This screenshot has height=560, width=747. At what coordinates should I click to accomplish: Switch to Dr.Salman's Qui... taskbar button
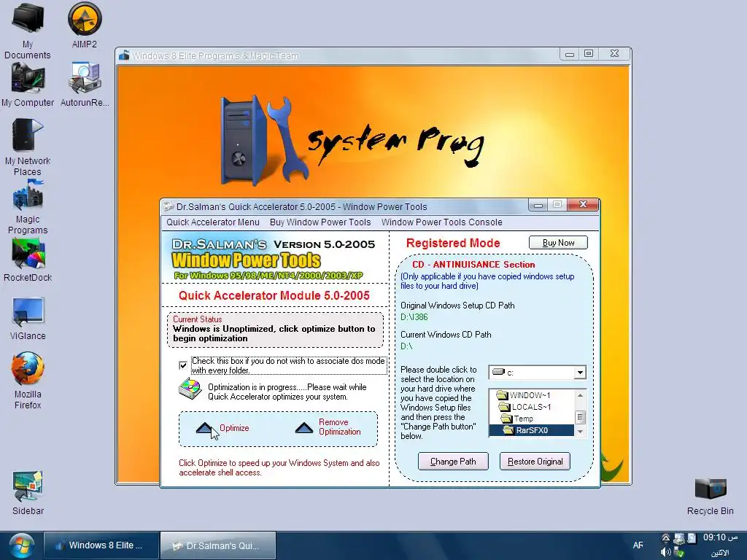(x=218, y=545)
